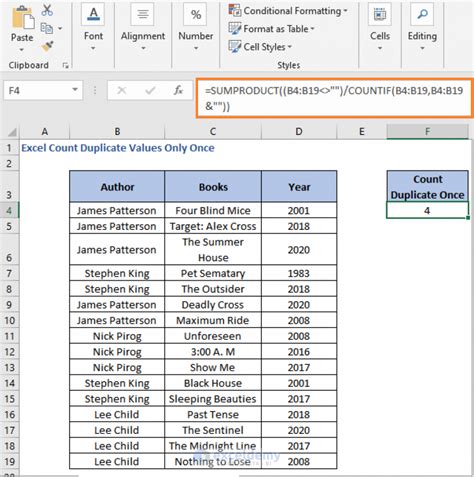Click the cell 'Pet Sematary'
474x477 pixels.
pos(213,273)
